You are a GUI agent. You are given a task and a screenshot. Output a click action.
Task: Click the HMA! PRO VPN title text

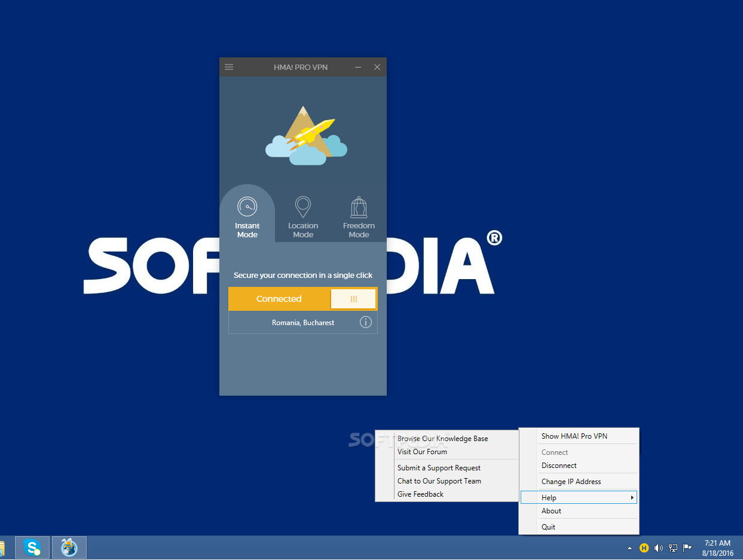pos(301,68)
